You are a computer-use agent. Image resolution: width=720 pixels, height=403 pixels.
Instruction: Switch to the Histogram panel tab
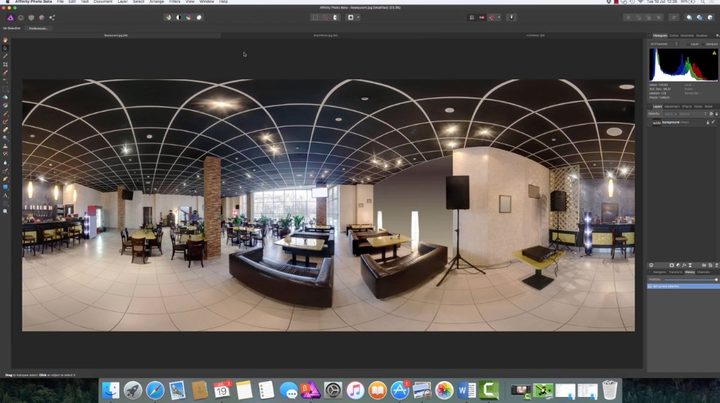[660, 36]
